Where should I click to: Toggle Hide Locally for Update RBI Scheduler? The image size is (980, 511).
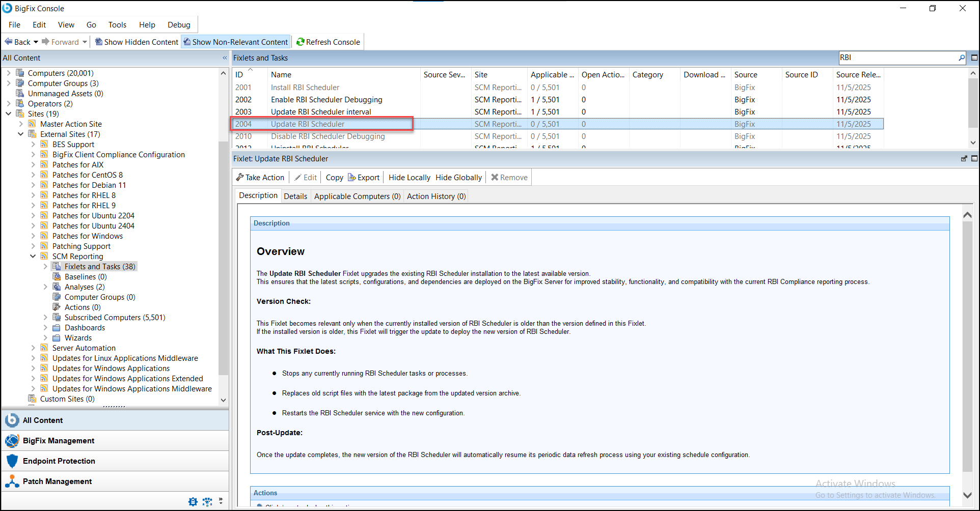point(409,177)
